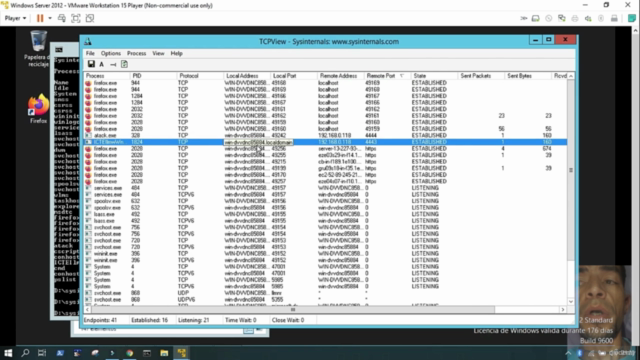This screenshot has width=640, height=360.
Task: Click the TCPView vertical scrollbar up arrow
Action: tap(571, 76)
